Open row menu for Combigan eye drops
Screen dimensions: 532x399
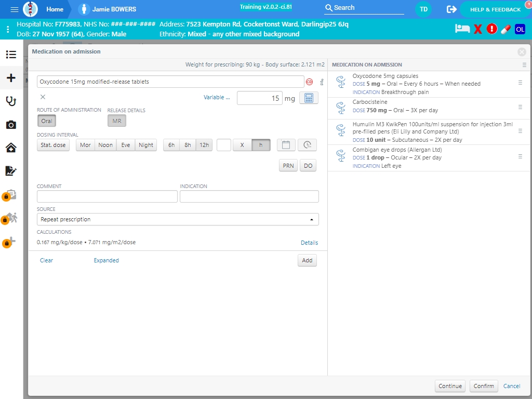coord(520,156)
